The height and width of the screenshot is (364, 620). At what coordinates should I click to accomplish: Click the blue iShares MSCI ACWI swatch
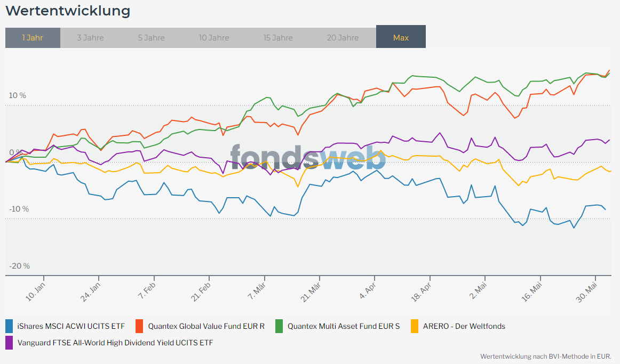pyautogui.click(x=9, y=326)
